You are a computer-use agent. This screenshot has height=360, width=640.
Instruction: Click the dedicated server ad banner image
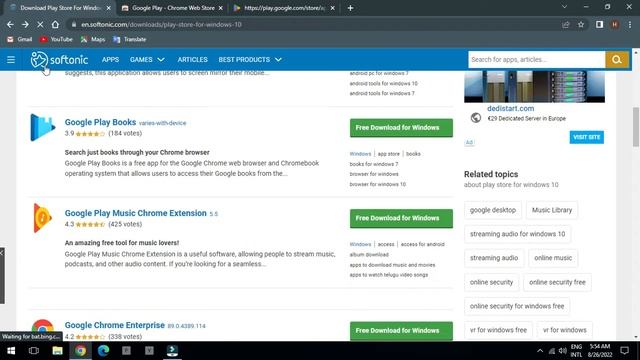[x=534, y=87]
